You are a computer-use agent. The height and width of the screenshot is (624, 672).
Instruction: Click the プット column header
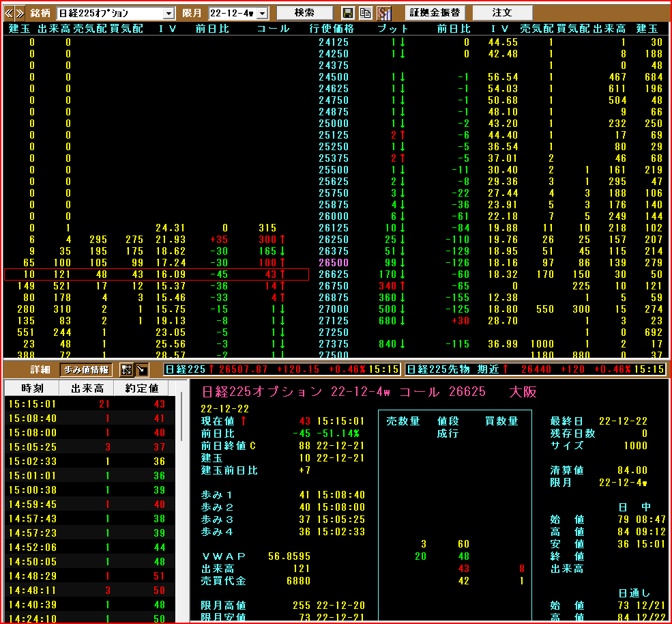pos(393,29)
